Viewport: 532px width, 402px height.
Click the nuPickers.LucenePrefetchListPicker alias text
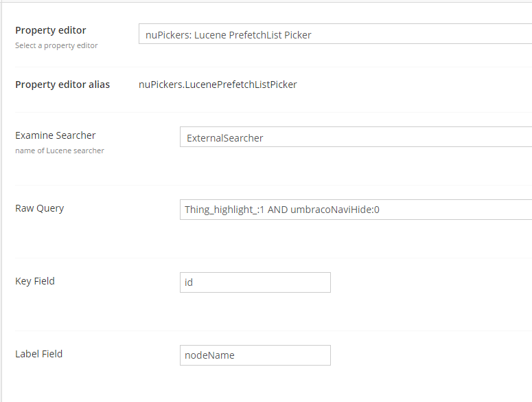point(218,85)
